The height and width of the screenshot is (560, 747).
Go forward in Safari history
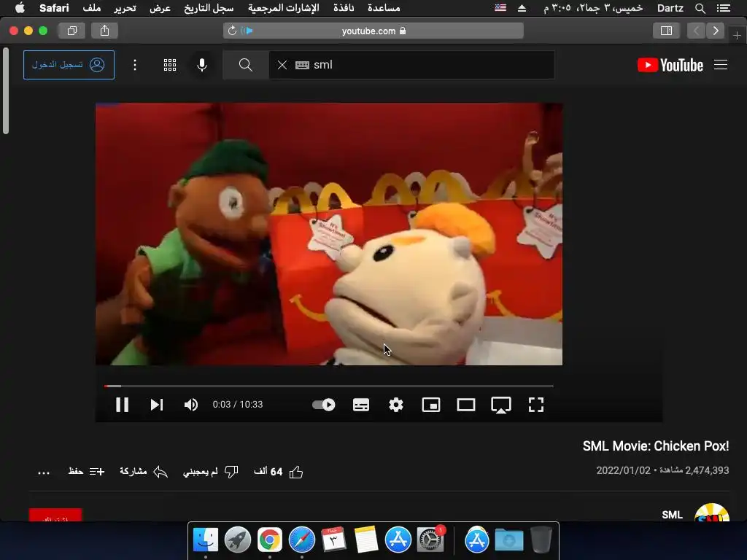[x=716, y=31]
